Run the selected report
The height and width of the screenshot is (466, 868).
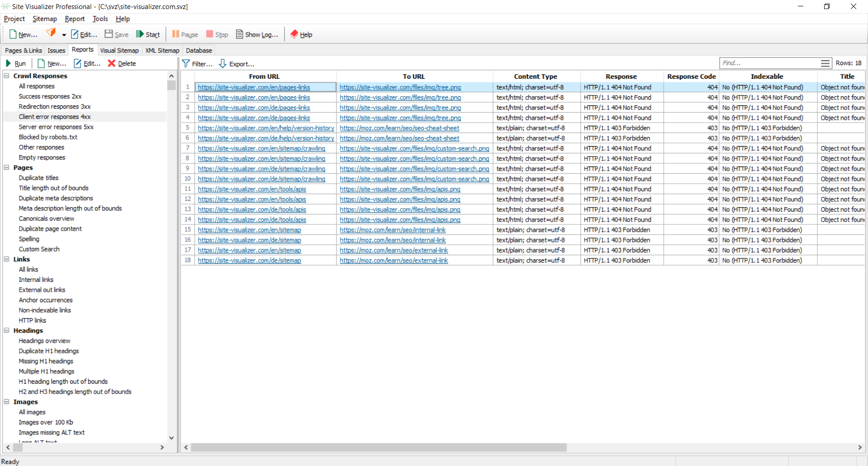coord(16,63)
